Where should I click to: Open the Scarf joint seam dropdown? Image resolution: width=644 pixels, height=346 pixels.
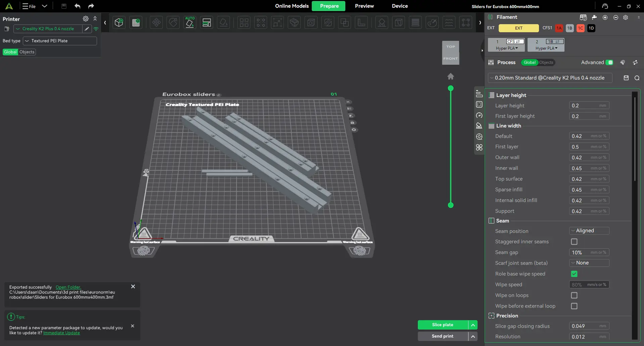tap(589, 263)
